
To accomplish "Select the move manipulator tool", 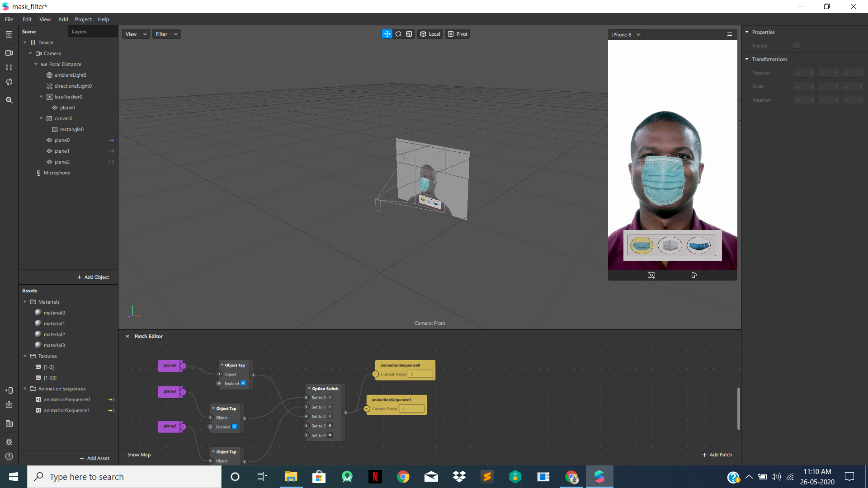I will tap(387, 34).
